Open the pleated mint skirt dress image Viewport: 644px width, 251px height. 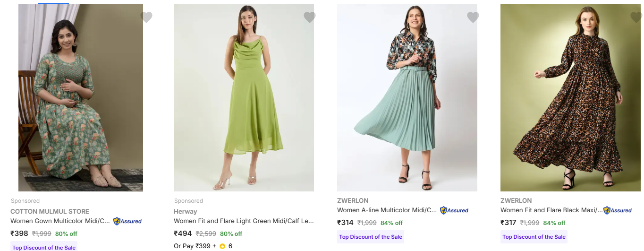407,98
